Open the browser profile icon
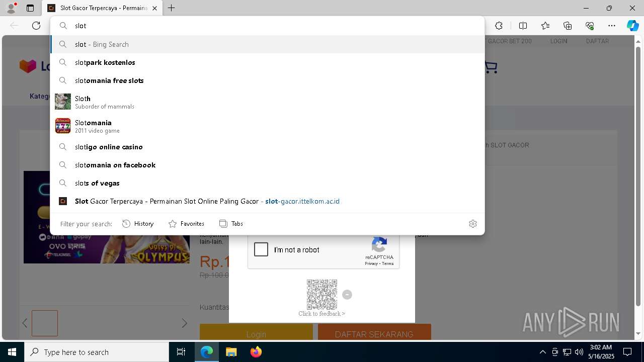This screenshot has width=644, height=362. pos(11,8)
